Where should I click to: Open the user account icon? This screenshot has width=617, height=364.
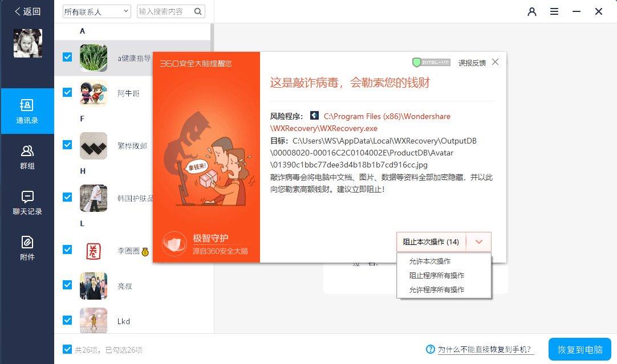532,11
